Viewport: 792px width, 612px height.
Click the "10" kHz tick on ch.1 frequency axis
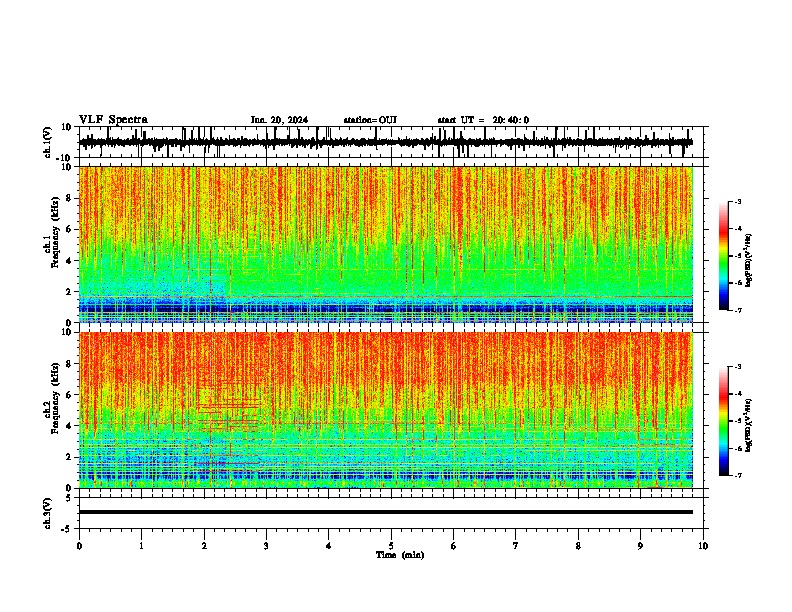(67, 167)
